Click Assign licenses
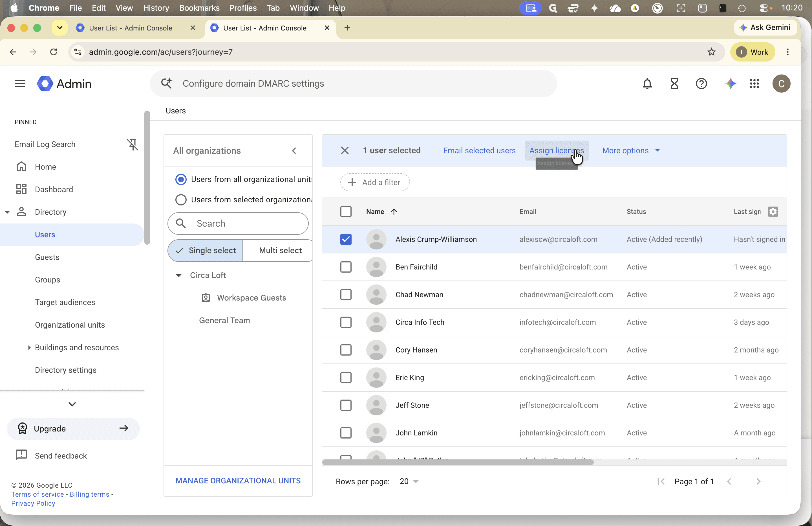 click(x=557, y=151)
